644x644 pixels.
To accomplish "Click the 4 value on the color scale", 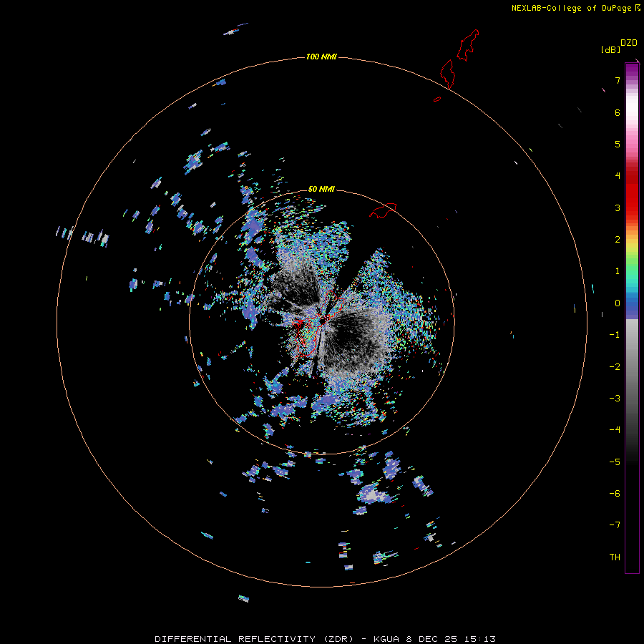I will point(618,176).
